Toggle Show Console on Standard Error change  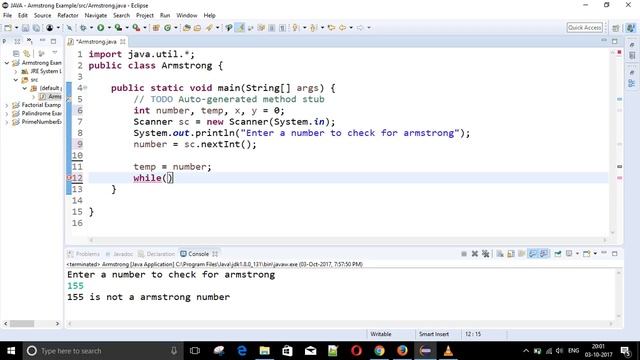pos(544,254)
